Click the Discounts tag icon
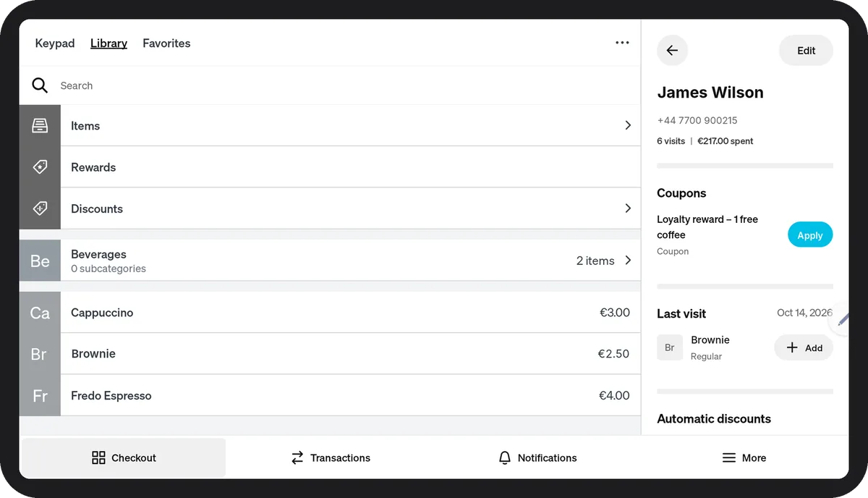 click(40, 208)
